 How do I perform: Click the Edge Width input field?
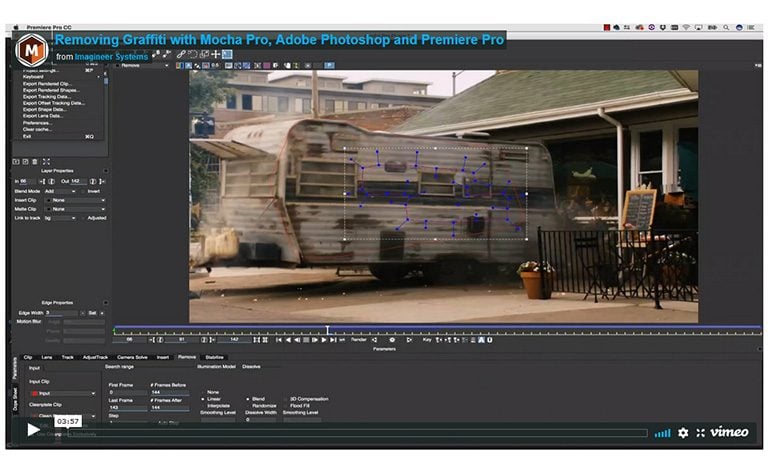[x=61, y=312]
